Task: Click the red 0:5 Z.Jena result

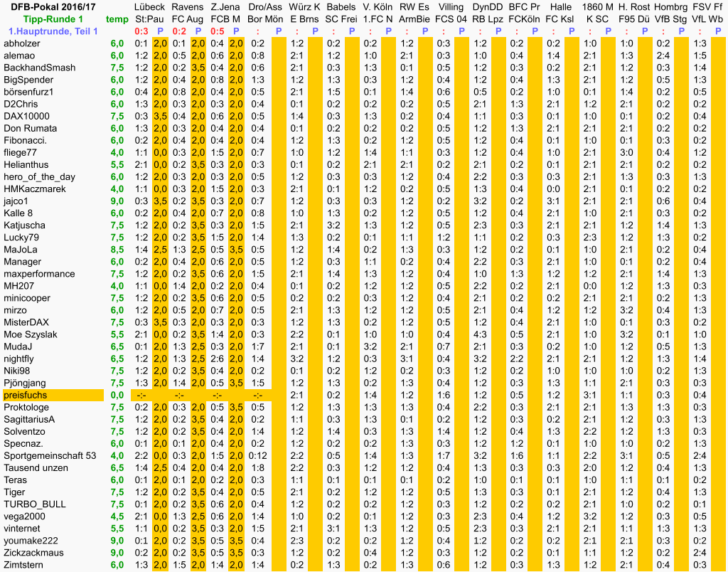Action: pyautogui.click(x=218, y=31)
